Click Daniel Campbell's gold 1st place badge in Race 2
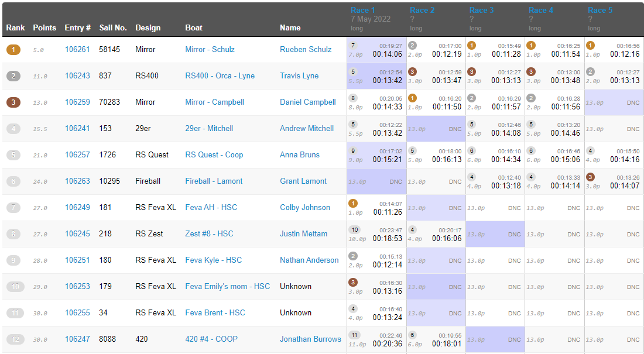The width and height of the screenshot is (644, 354). 412,98
